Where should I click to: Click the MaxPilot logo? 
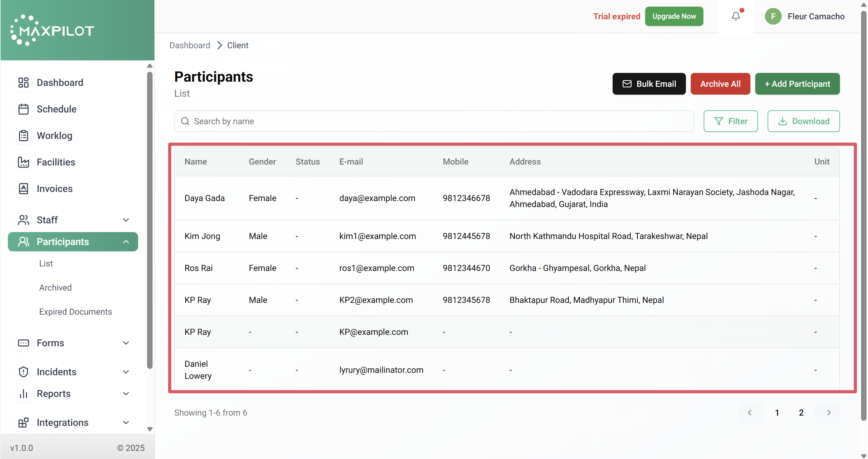point(52,30)
